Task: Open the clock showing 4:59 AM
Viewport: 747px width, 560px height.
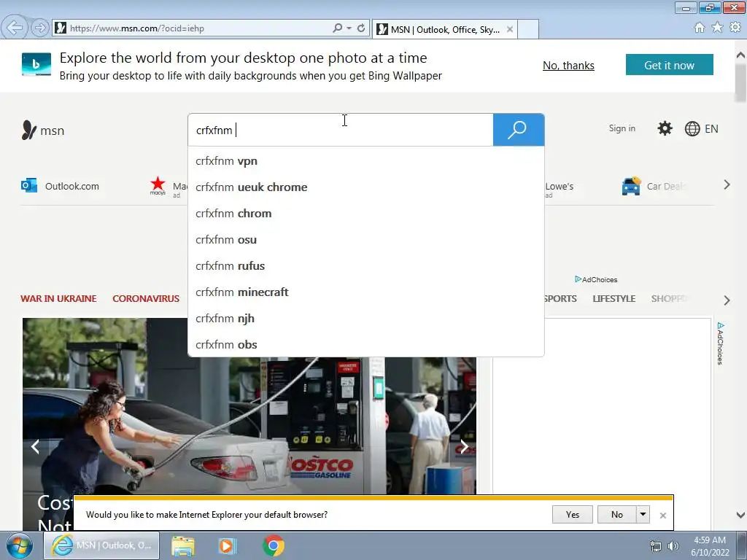Action: pyautogui.click(x=710, y=546)
